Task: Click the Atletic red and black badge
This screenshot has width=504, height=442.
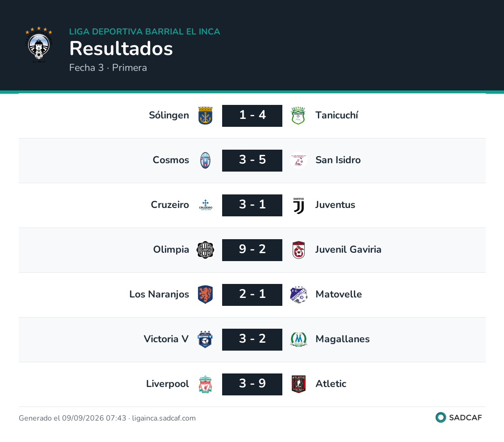Action: [x=299, y=384]
